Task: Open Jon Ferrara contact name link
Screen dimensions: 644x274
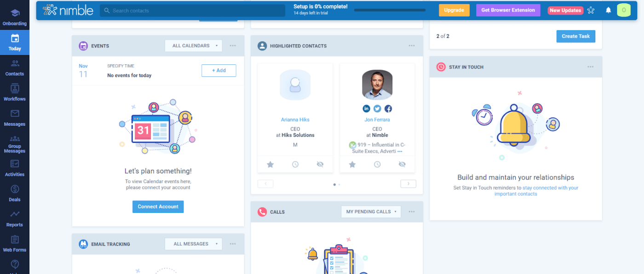Action: pyautogui.click(x=377, y=120)
